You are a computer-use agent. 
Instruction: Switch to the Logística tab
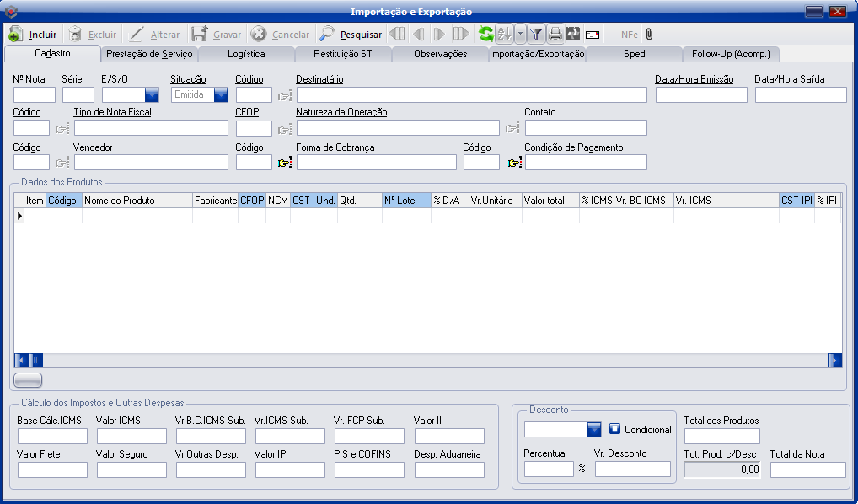tap(246, 54)
